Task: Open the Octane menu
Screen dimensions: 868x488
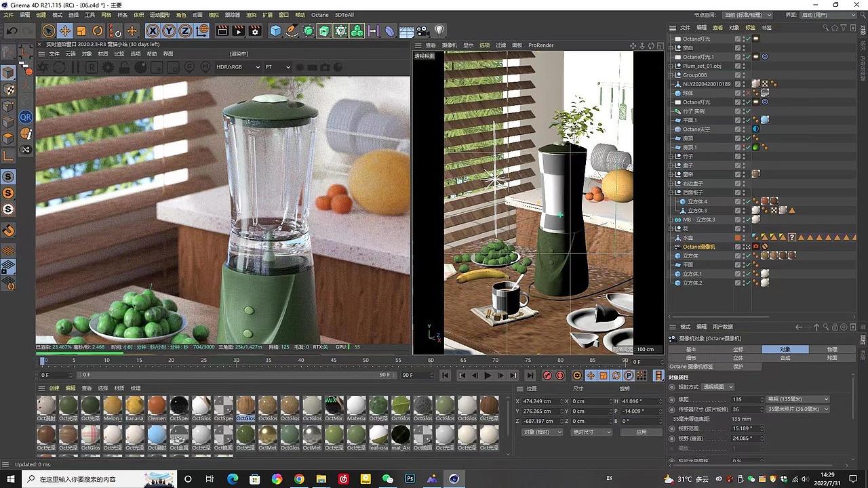Action: (319, 14)
